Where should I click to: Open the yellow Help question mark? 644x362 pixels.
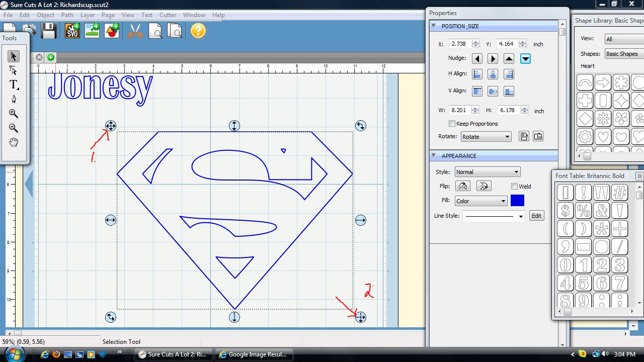(x=198, y=31)
